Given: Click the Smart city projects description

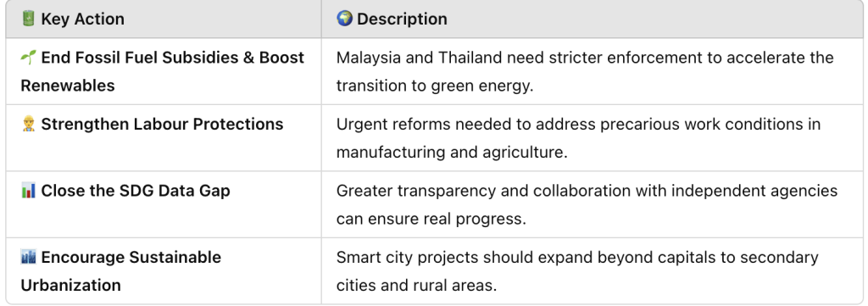Looking at the screenshot, I should 577,270.
